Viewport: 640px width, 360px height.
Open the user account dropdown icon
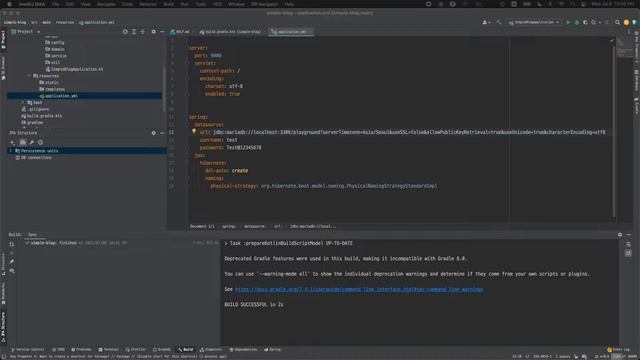(486, 22)
